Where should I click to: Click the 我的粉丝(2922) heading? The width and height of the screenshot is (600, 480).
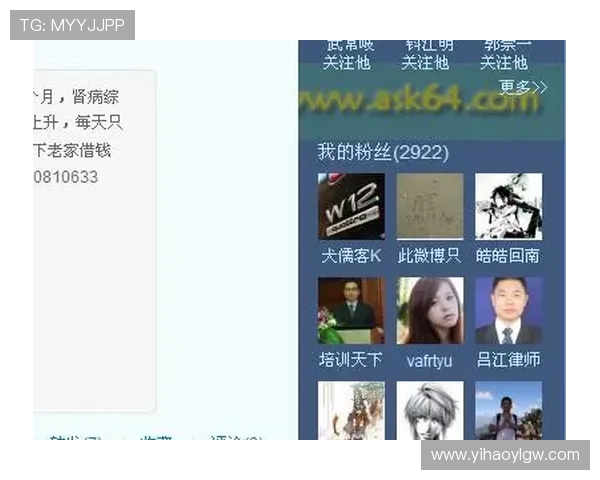[383, 152]
